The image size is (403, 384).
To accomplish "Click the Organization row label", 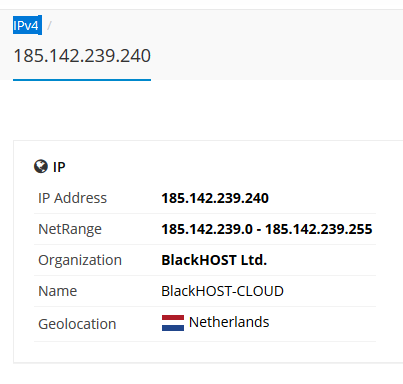I will tap(80, 260).
